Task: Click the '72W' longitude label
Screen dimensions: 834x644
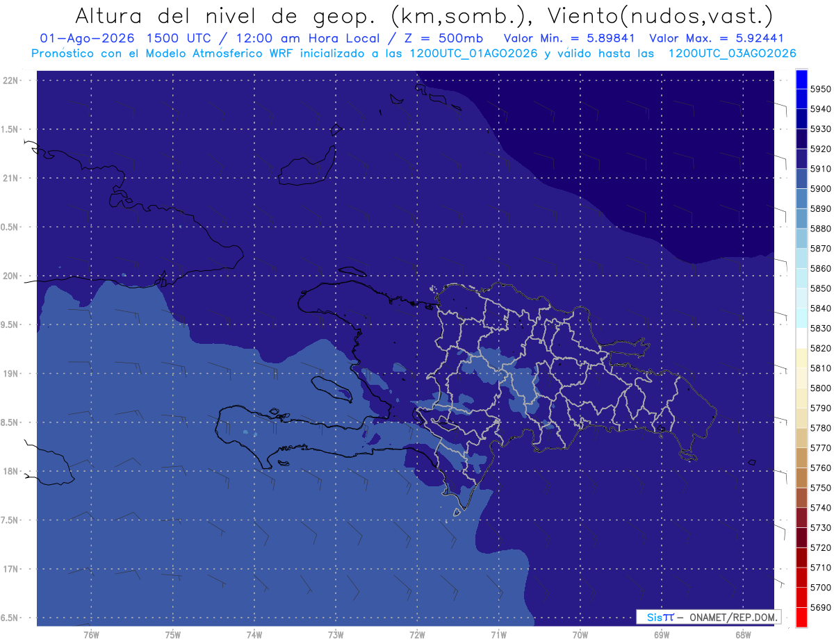Action: coord(417,635)
